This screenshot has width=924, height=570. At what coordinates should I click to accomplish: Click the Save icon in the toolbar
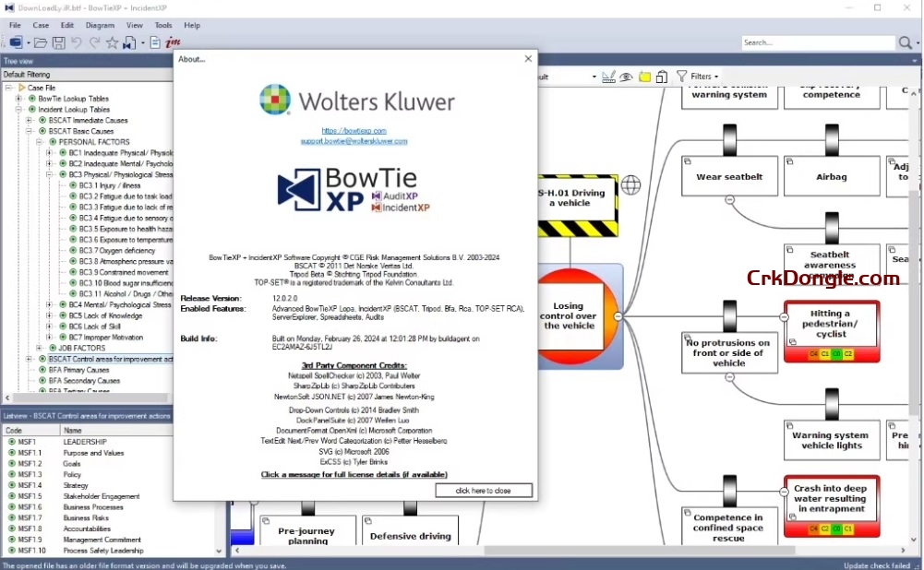pyautogui.click(x=59, y=42)
